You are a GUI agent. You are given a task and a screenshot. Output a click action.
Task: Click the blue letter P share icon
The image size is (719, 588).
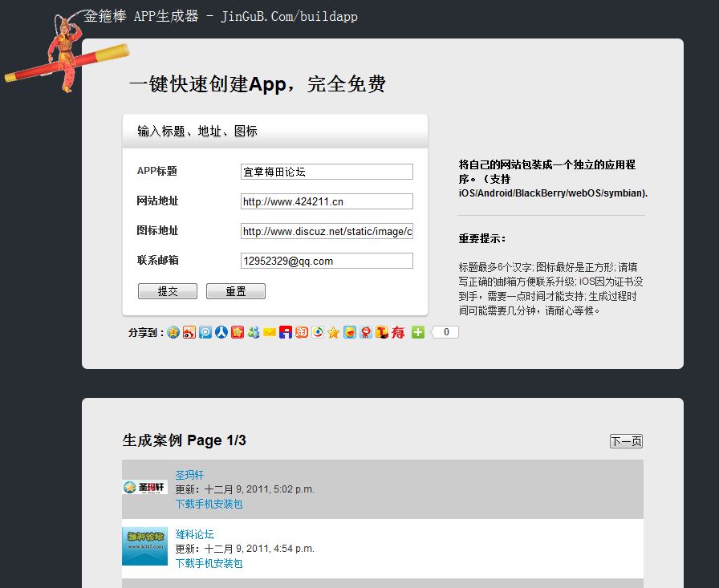(205, 332)
